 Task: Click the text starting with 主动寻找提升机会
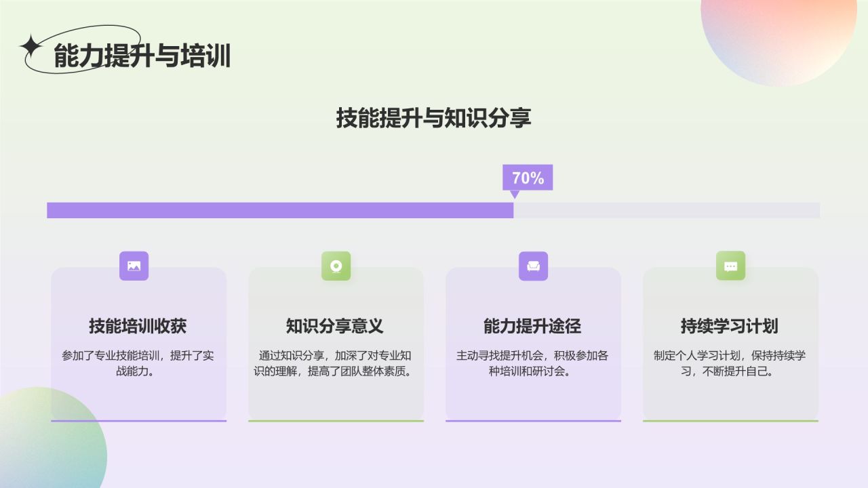pyautogui.click(x=532, y=364)
